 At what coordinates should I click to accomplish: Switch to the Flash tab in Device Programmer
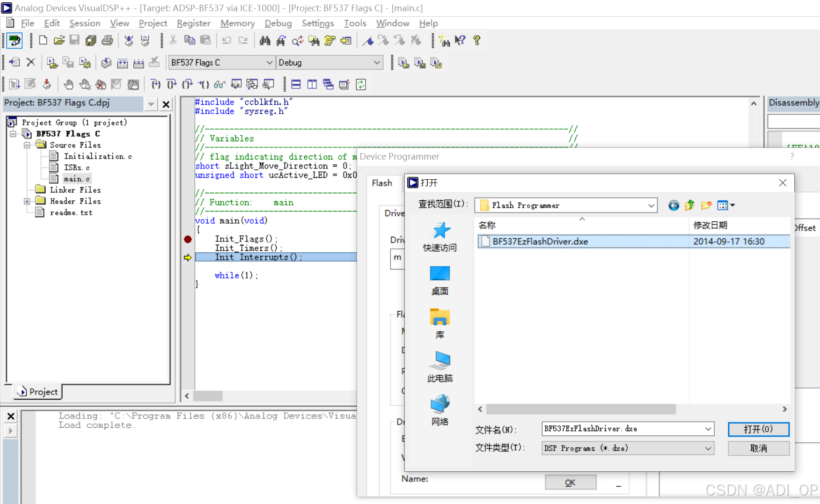[x=382, y=183]
